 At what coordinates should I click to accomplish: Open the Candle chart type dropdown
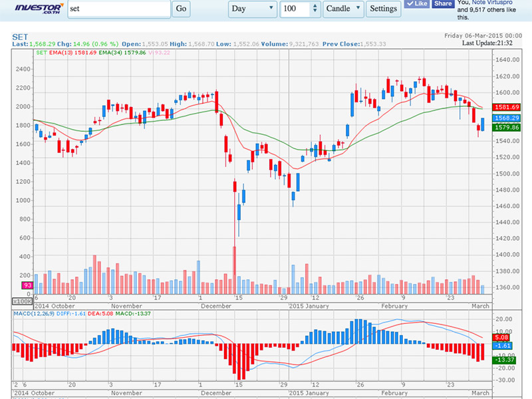point(343,9)
